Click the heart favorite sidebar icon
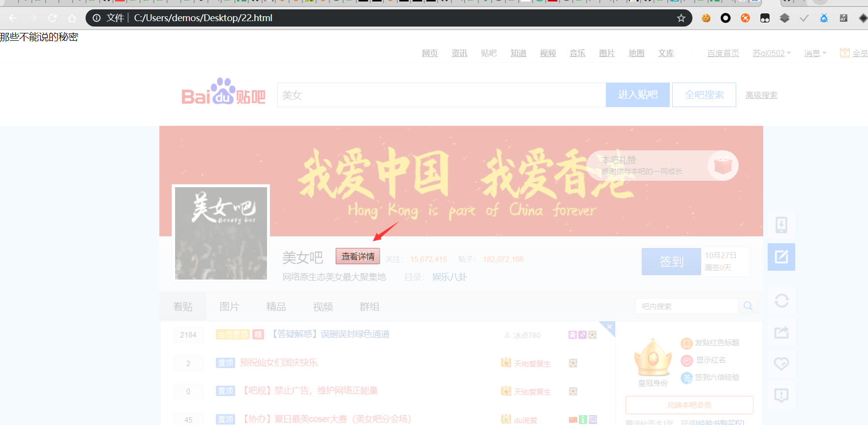868x425 pixels. (781, 364)
